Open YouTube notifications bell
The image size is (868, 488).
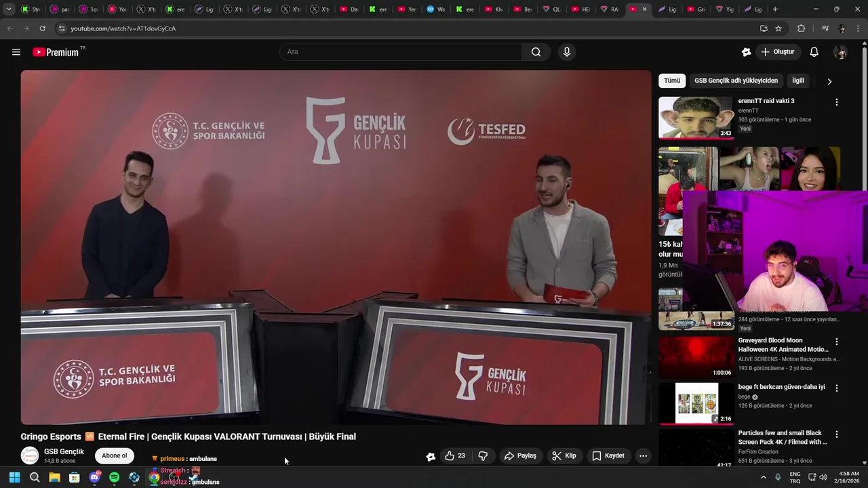pyautogui.click(x=814, y=52)
